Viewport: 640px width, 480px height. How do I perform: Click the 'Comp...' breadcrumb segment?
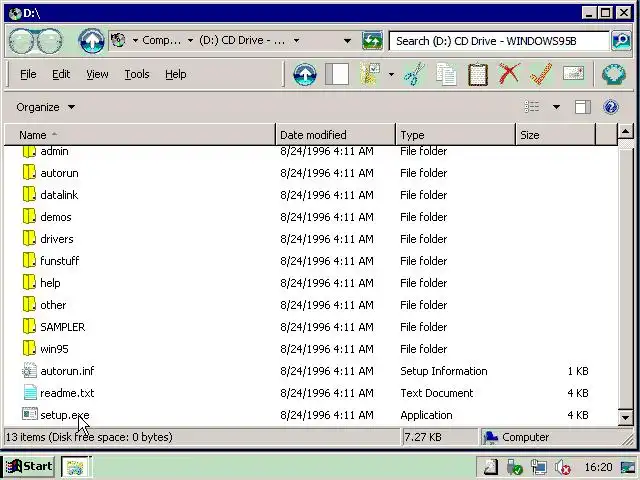pos(161,40)
